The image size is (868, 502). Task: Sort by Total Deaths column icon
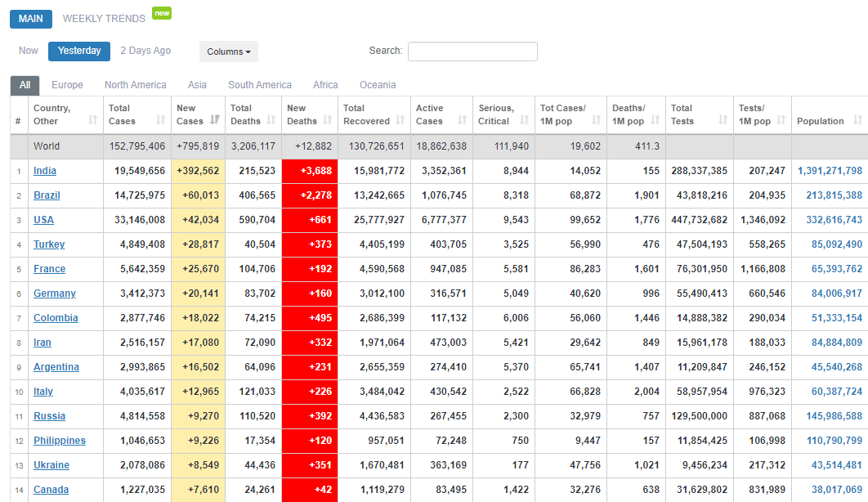pyautogui.click(x=270, y=120)
